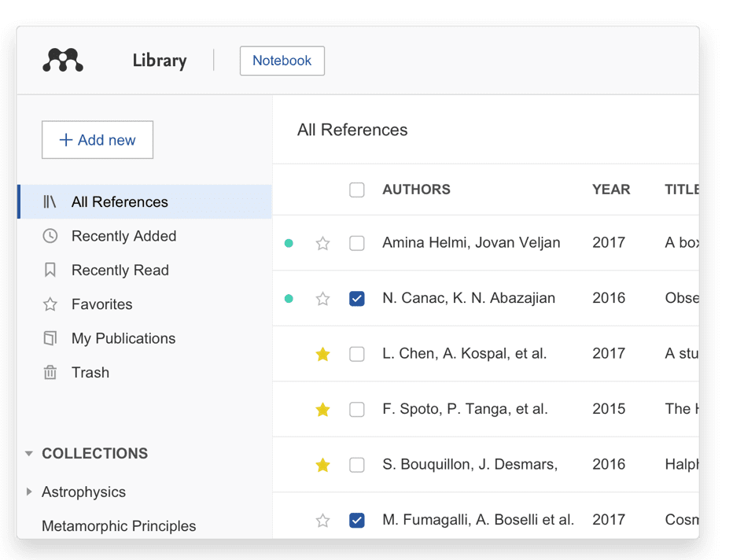Screen dimensions: 733x560
Task: Select Recently Added in sidebar
Action: pyautogui.click(x=145, y=236)
